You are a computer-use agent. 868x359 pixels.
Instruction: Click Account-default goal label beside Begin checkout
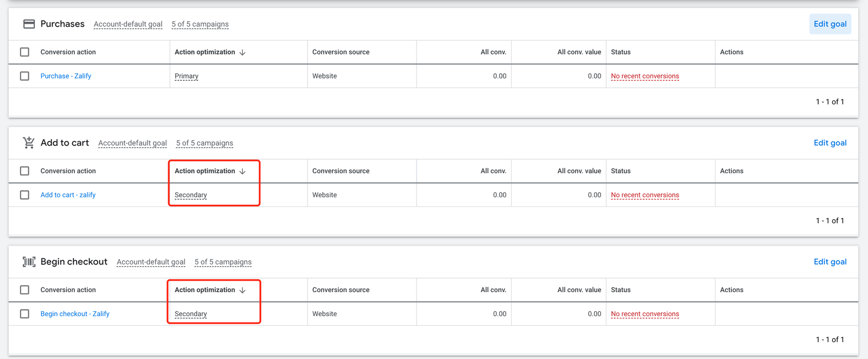click(151, 262)
